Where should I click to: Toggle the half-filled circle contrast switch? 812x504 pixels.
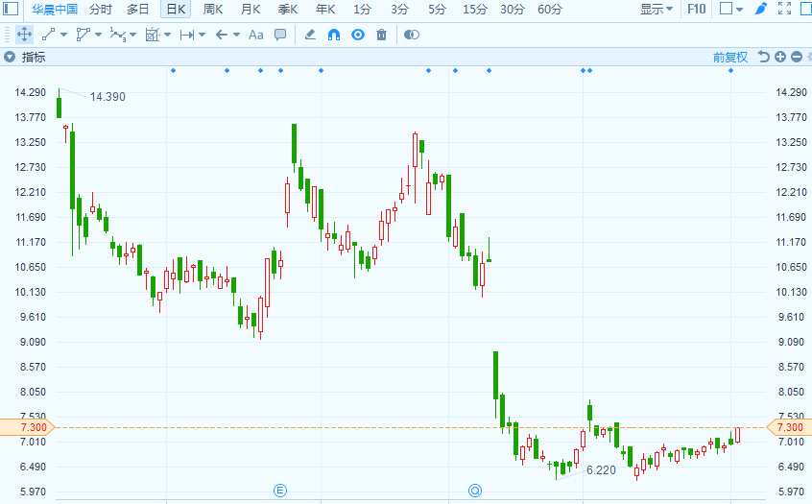point(411,35)
